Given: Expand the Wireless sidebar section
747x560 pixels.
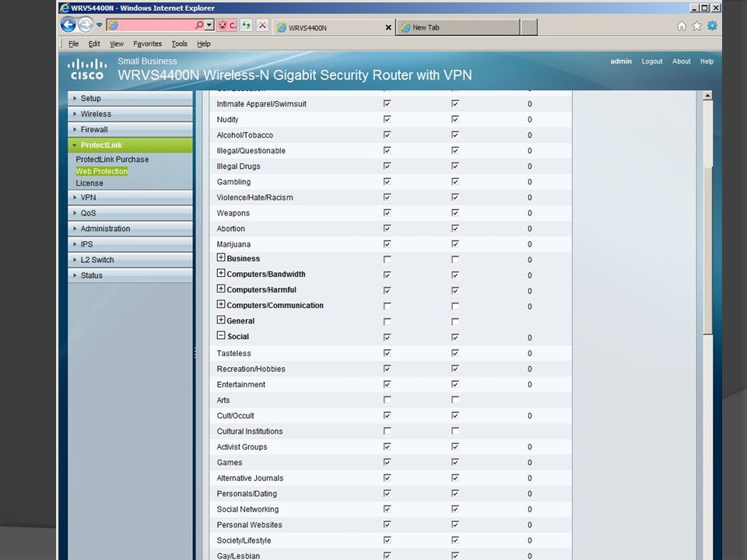Looking at the screenshot, I should [x=130, y=114].
